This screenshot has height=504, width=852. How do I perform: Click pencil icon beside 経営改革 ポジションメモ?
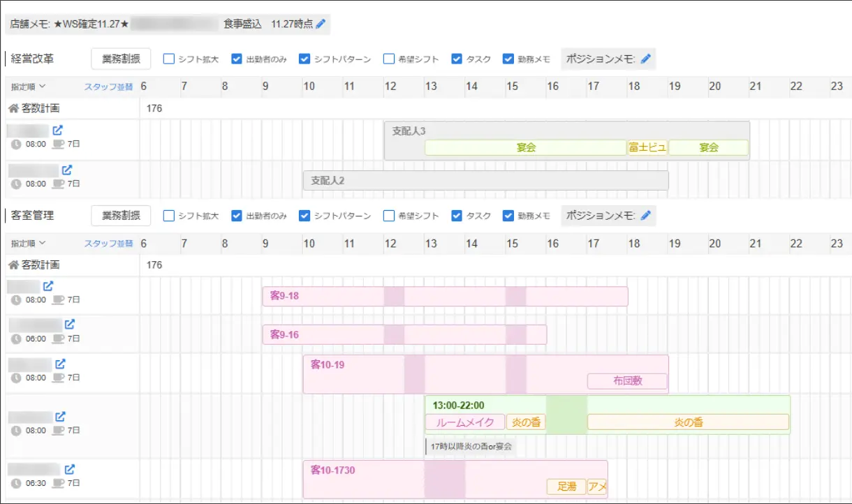(645, 59)
